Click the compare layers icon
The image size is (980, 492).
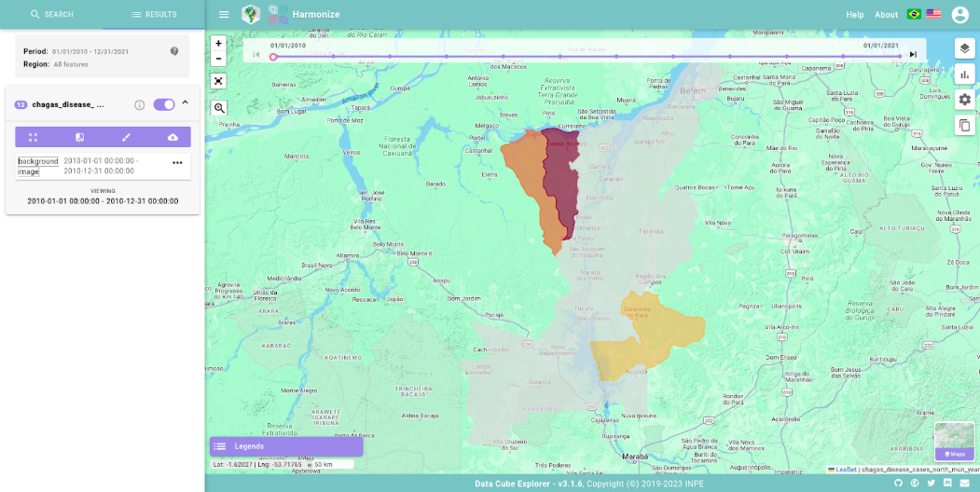pos(80,137)
